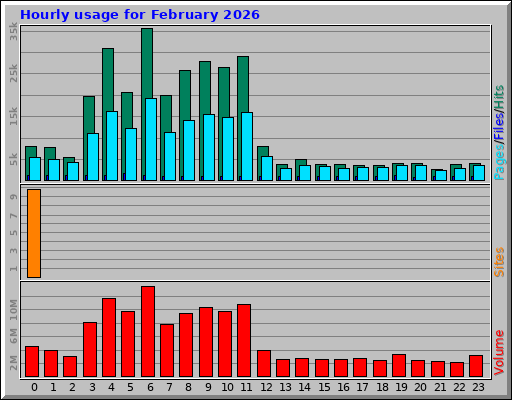This screenshot has height=400, width=512.
Task: Click the hour '23' x-axis label
Action: click(x=478, y=387)
